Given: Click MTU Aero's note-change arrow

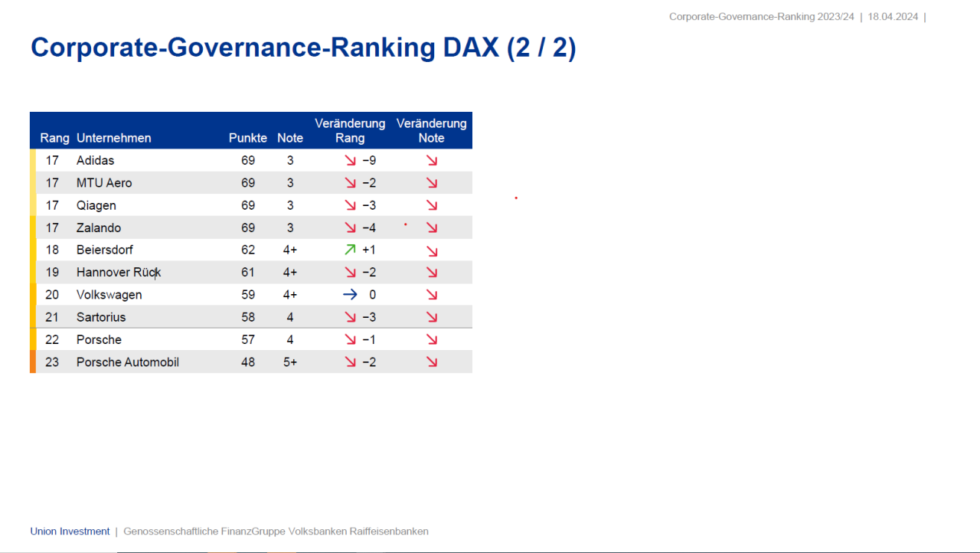Looking at the screenshot, I should tap(432, 182).
